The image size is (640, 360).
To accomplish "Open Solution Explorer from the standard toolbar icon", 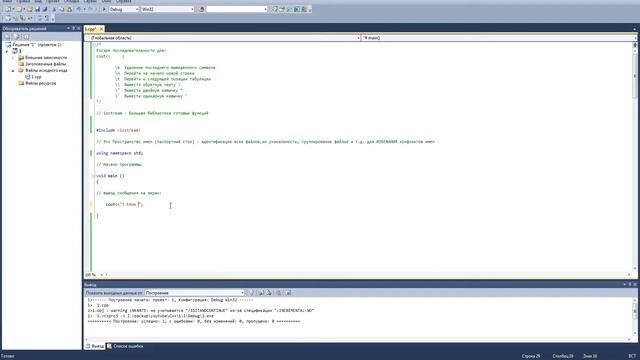I will coord(274,9).
